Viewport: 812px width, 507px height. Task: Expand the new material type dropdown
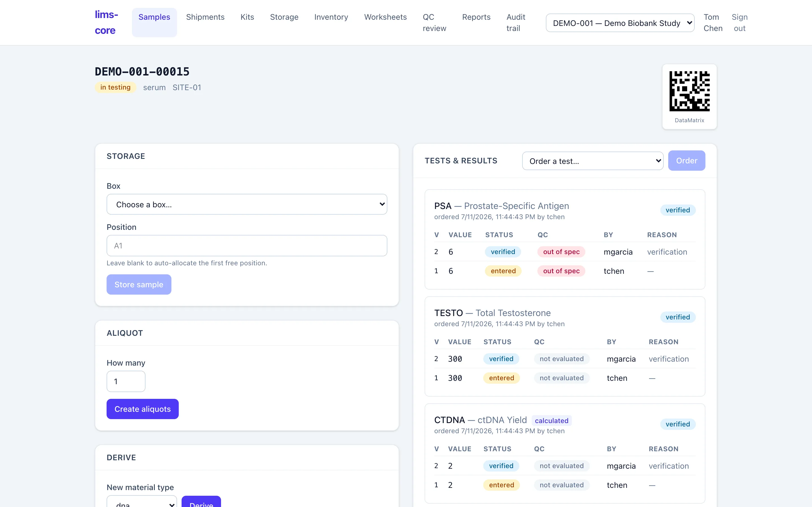[x=142, y=502]
